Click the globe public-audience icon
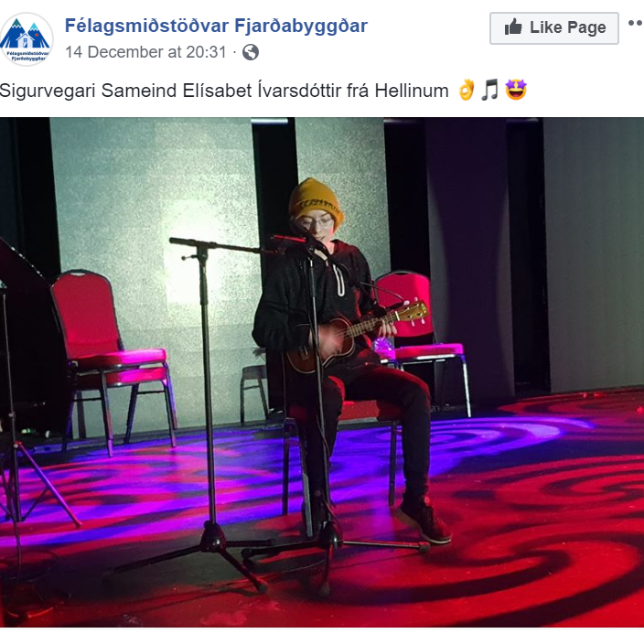The width and height of the screenshot is (644, 644). click(251, 52)
